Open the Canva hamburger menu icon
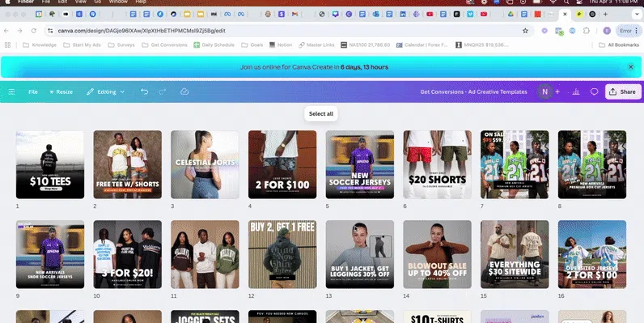644x323 pixels. pos(11,91)
